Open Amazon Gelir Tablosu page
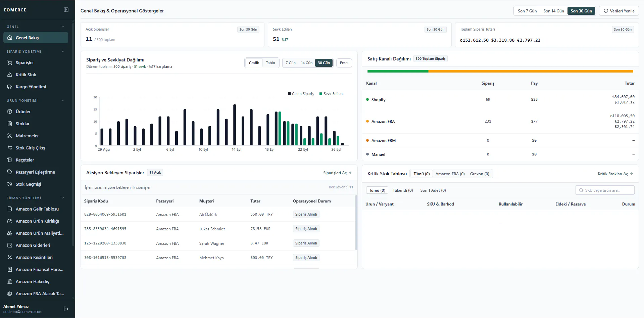 click(x=36, y=209)
